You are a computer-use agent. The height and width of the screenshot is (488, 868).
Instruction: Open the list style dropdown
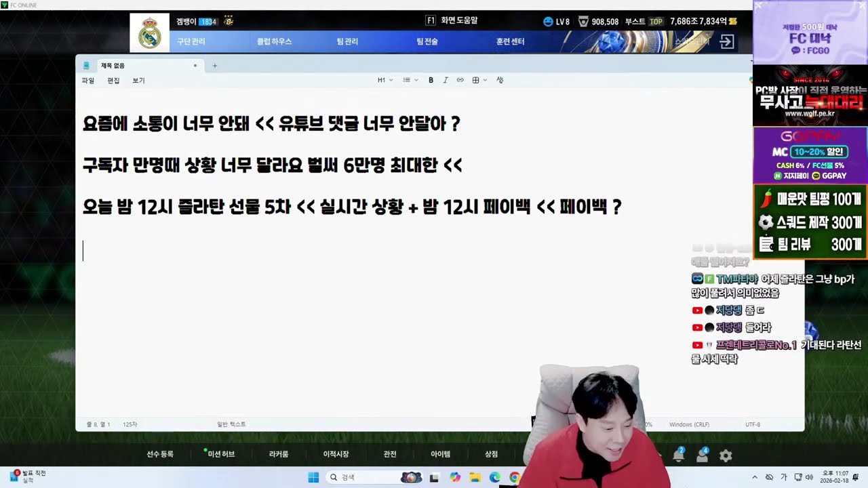point(410,80)
